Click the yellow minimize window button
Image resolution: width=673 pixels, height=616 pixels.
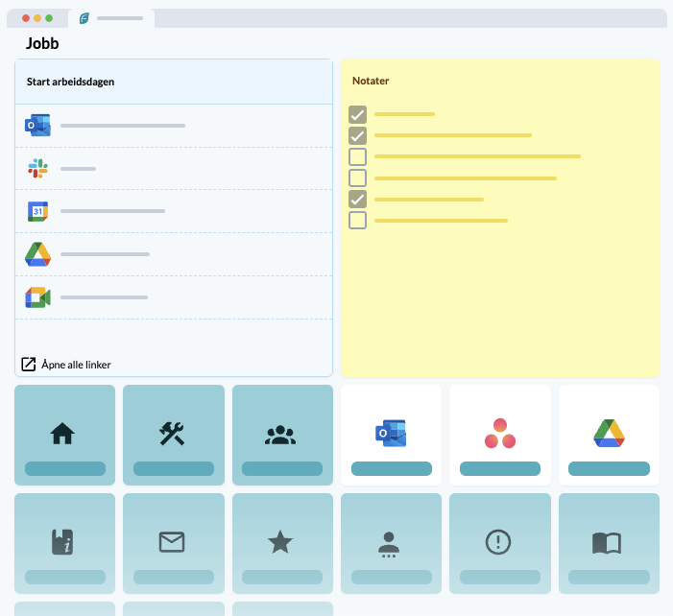[37, 18]
